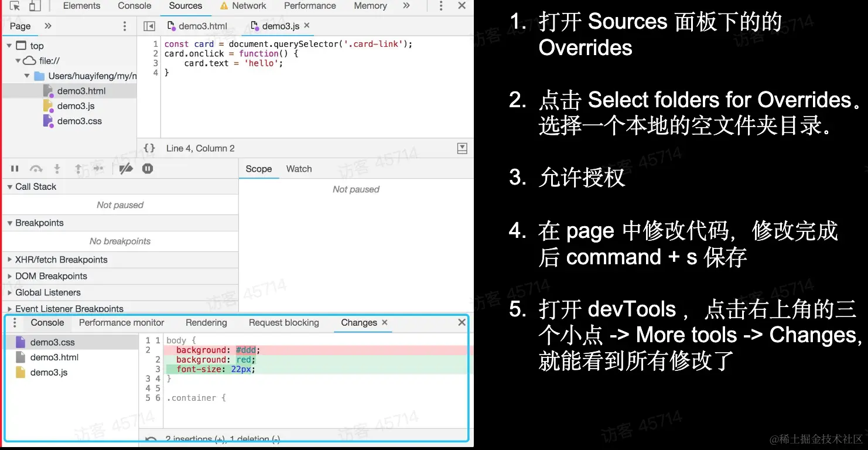The image size is (868, 450).
Task: Click the step debugger arrow icon
Action: click(98, 169)
